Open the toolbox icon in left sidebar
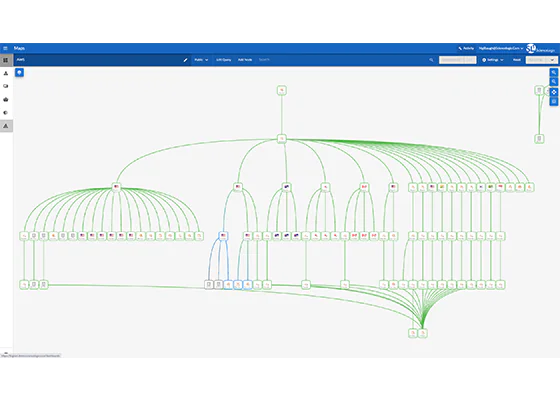 click(x=6, y=99)
